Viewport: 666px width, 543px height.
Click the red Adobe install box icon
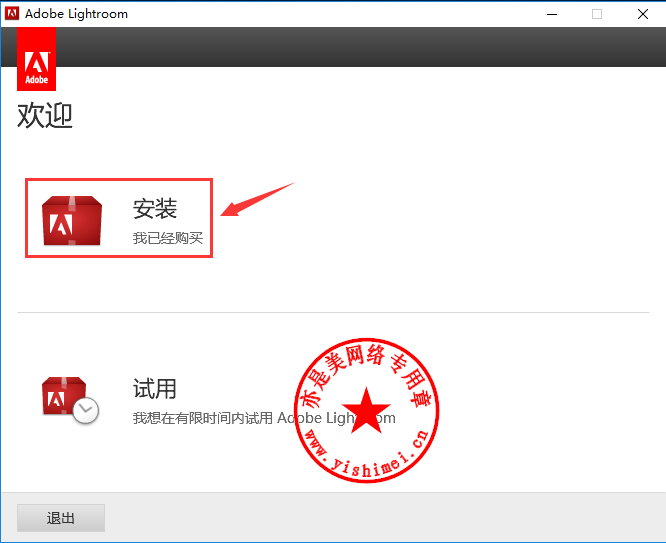tap(72, 221)
